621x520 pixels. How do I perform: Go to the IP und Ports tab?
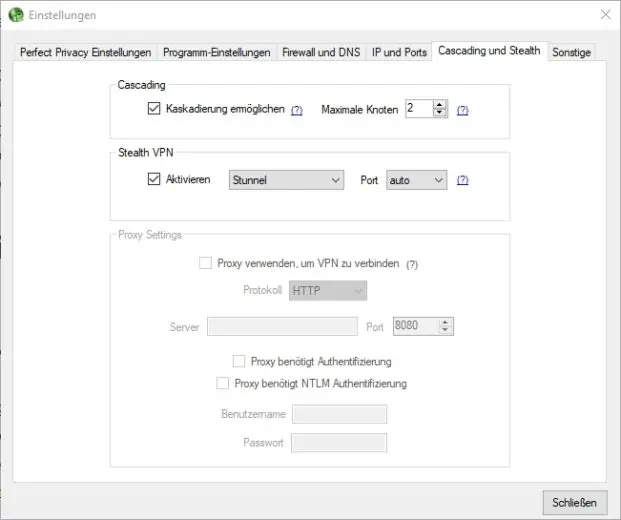tap(399, 52)
